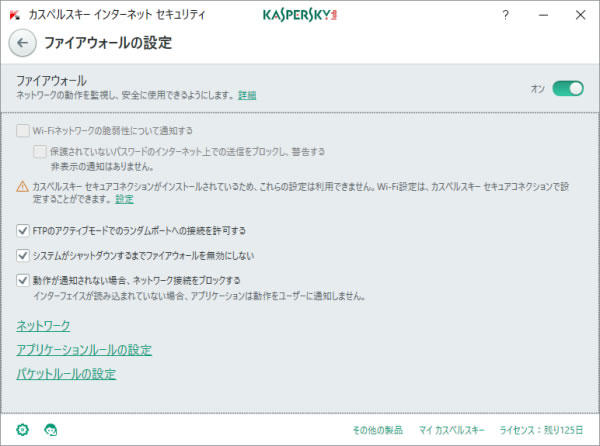The image size is (600, 446).
Task: Open マイ カスペルスキー in the footer
Action: pyautogui.click(x=452, y=430)
